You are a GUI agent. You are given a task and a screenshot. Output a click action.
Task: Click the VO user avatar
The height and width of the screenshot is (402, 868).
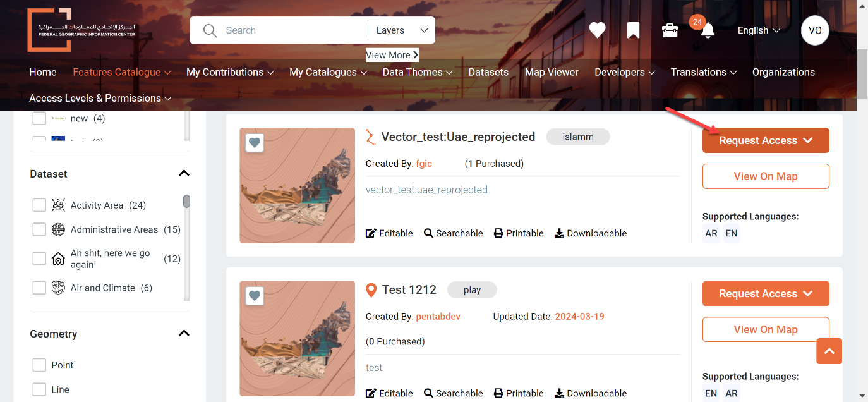pos(815,30)
